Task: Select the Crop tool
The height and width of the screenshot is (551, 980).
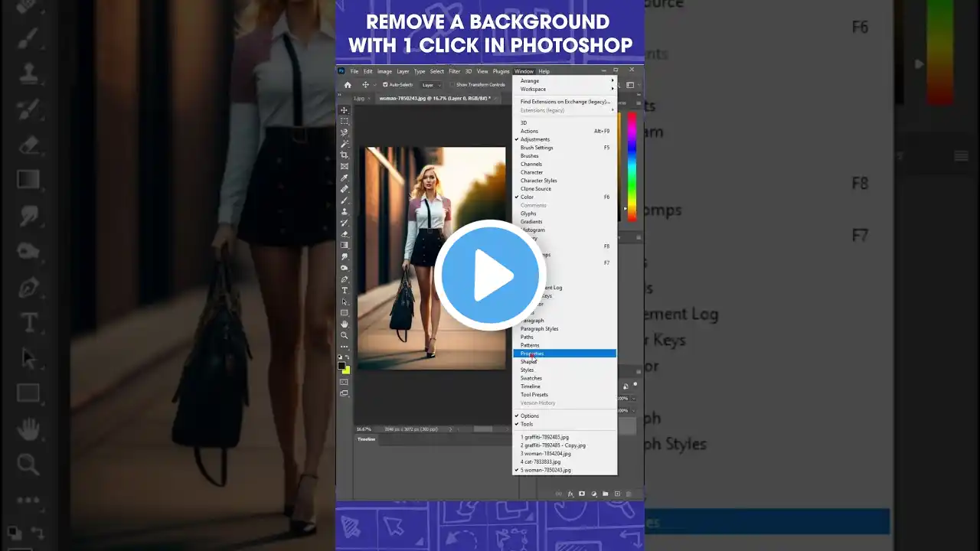Action: click(x=345, y=155)
